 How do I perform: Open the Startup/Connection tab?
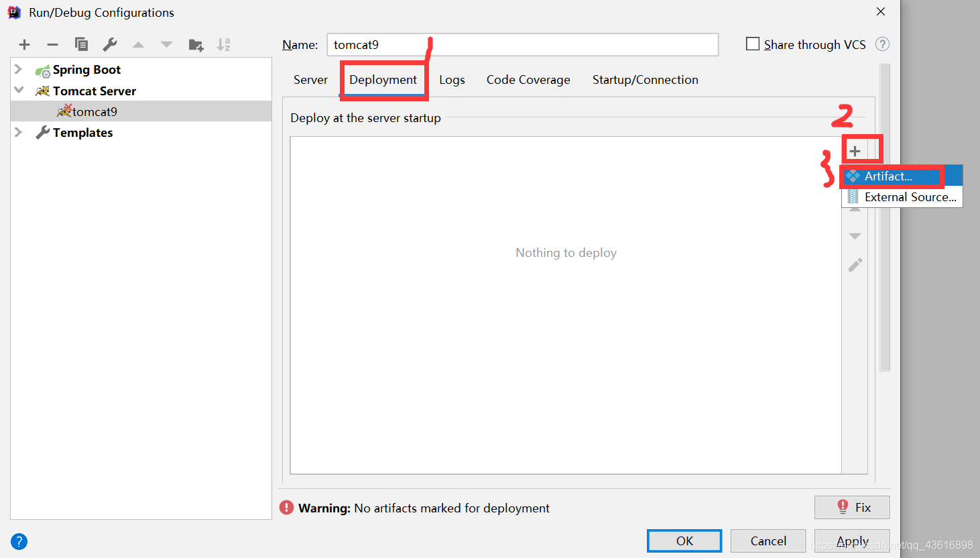pos(646,80)
